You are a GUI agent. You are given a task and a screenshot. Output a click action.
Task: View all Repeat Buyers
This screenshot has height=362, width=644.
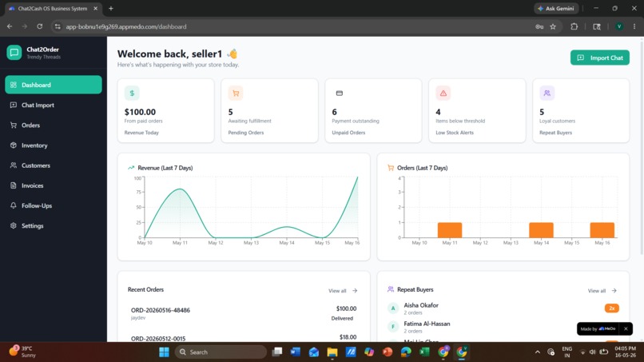[x=602, y=291]
